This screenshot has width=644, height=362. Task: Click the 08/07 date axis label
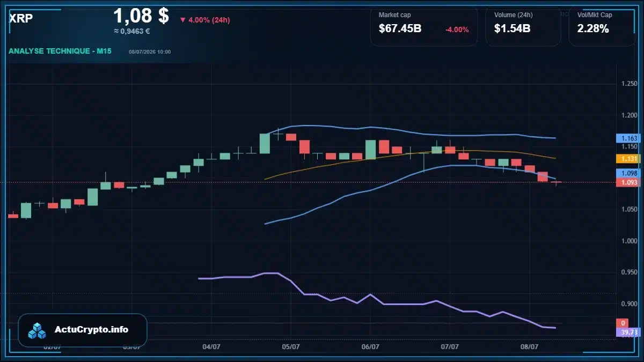coord(530,346)
